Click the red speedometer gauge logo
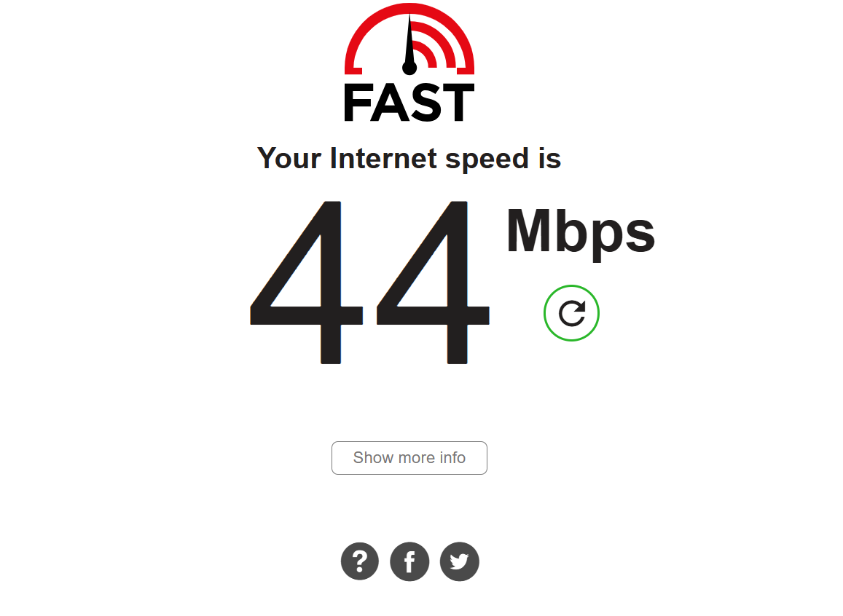 click(x=409, y=39)
